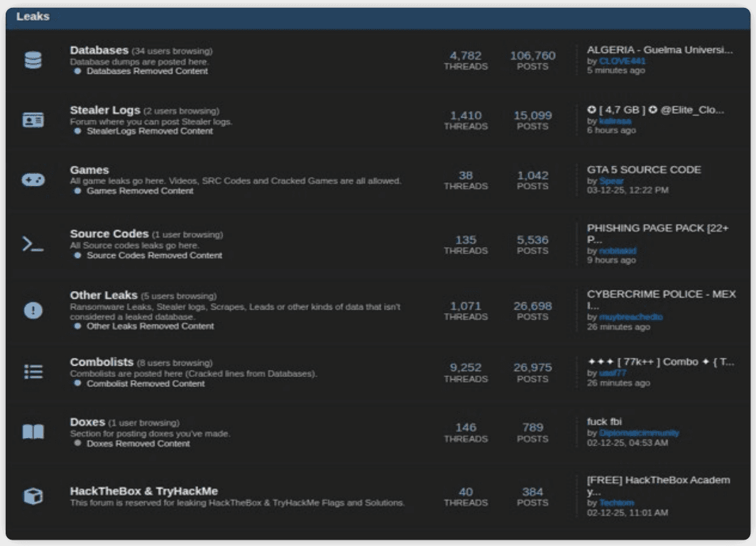Click the HackTheBox last poster username
This screenshot has height=546, width=756.
(616, 503)
